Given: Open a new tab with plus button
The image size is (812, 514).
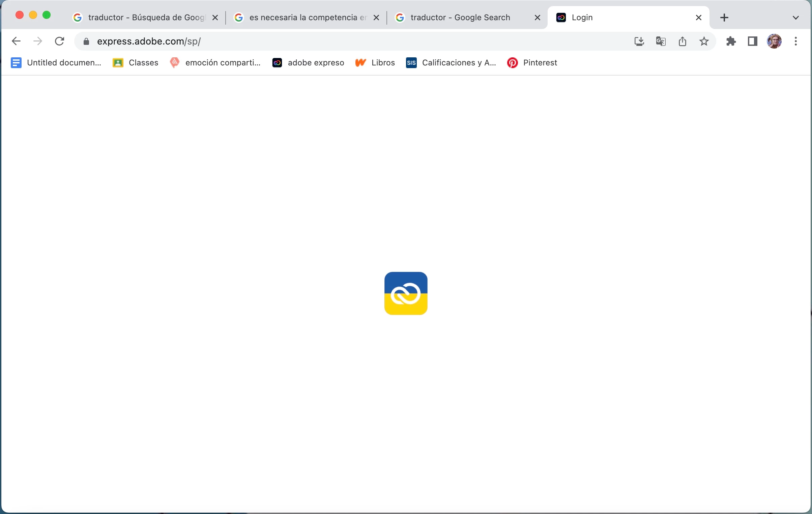Looking at the screenshot, I should (x=724, y=18).
